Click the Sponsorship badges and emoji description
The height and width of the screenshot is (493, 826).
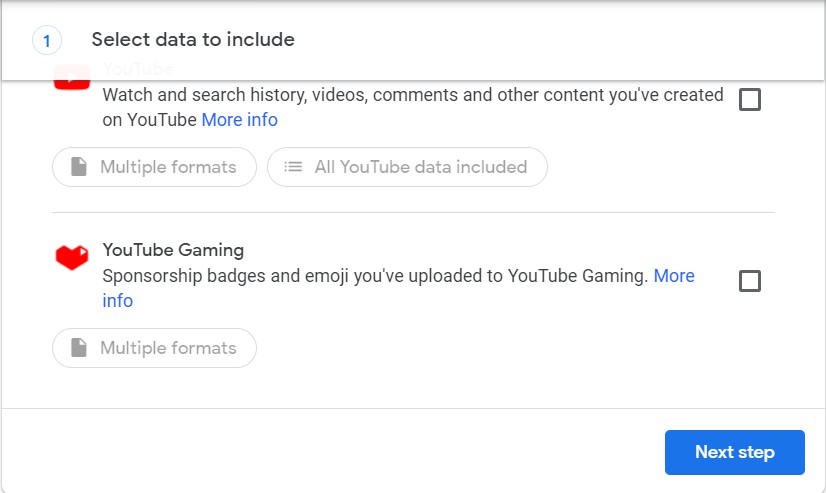[x=375, y=276]
